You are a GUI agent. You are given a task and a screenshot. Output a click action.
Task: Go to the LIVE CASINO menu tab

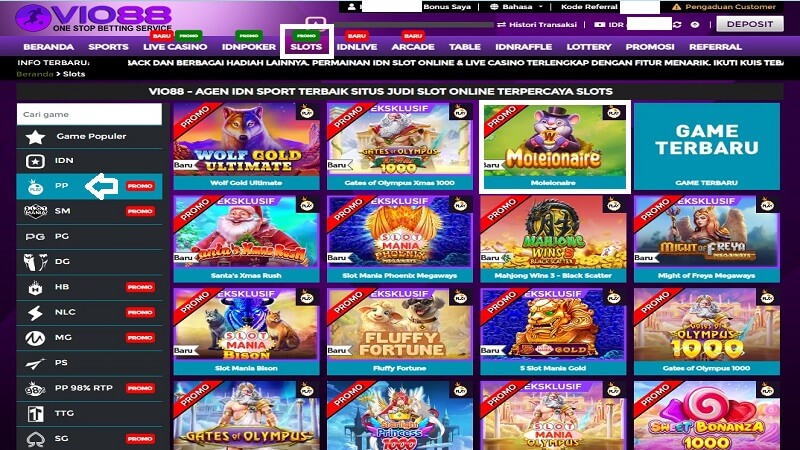[x=175, y=47]
